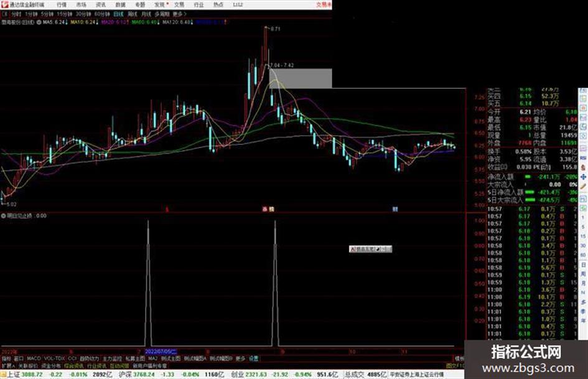Open the 数据 menu
This screenshot has height=379, width=588.
(x=120, y=4)
